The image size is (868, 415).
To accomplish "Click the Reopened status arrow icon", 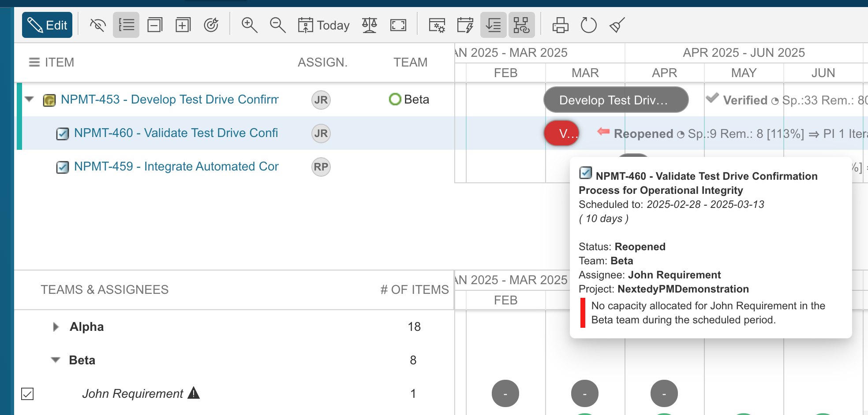I will [x=603, y=131].
